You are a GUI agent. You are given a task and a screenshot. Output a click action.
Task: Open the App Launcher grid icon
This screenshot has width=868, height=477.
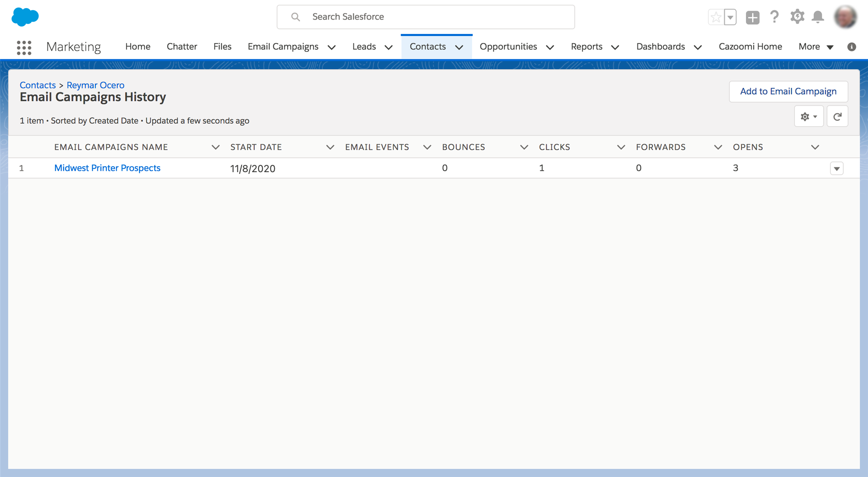point(24,47)
